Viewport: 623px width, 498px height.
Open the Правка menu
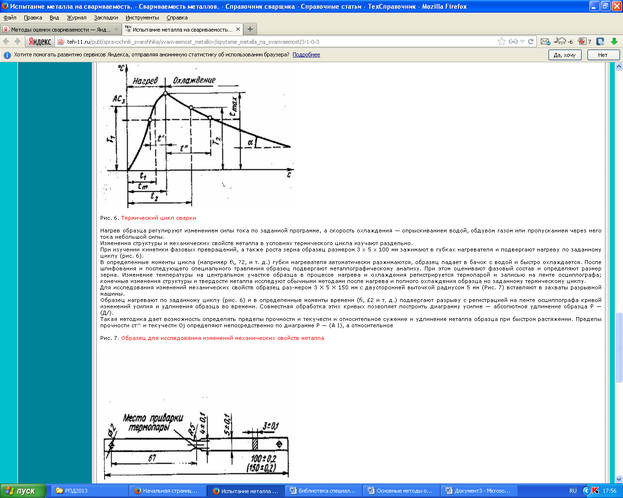click(x=33, y=18)
